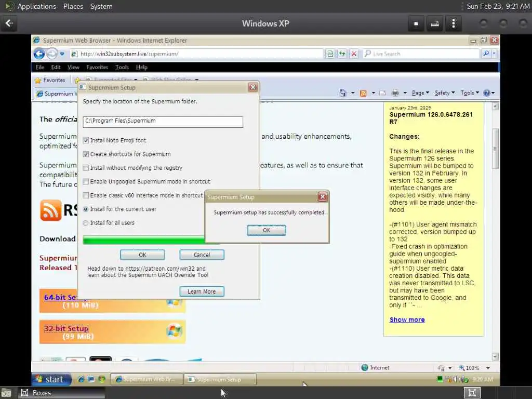Open recent pages dropdown beside navigation arrows

click(x=62, y=54)
